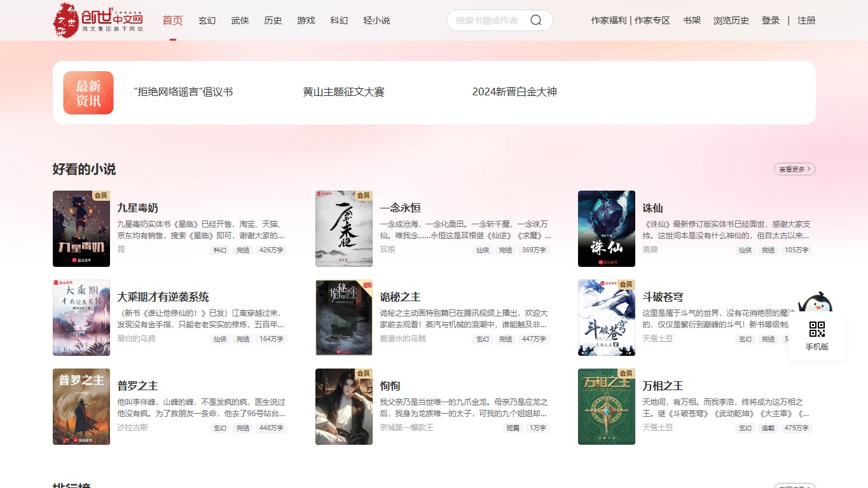Viewport: 868px width, 488px height.
Task: Click the 注册 register link
Action: pos(806,20)
